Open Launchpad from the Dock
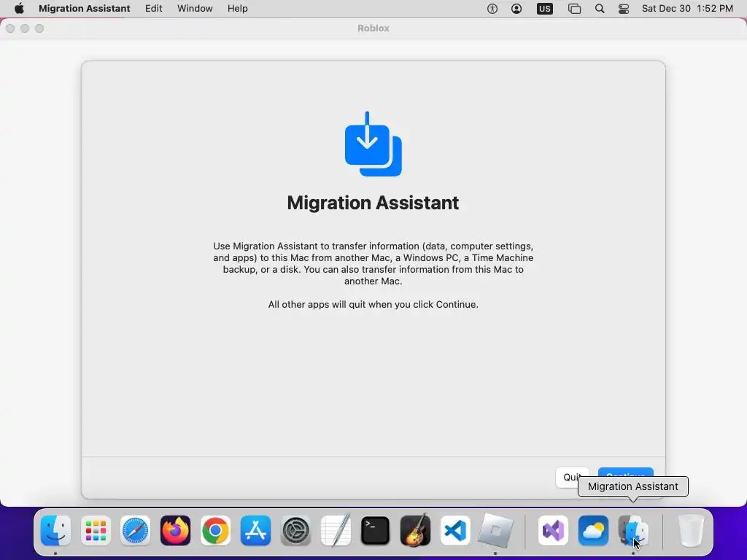The image size is (747, 560). tap(96, 531)
